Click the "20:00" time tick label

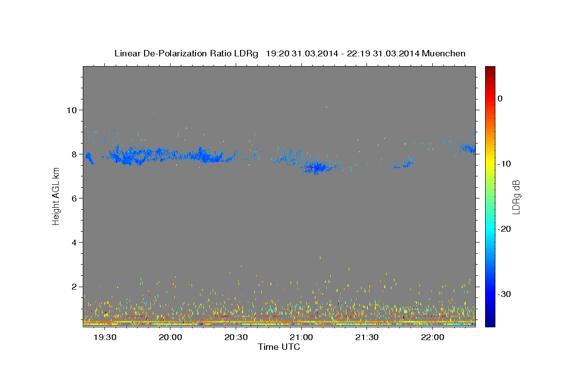171,337
